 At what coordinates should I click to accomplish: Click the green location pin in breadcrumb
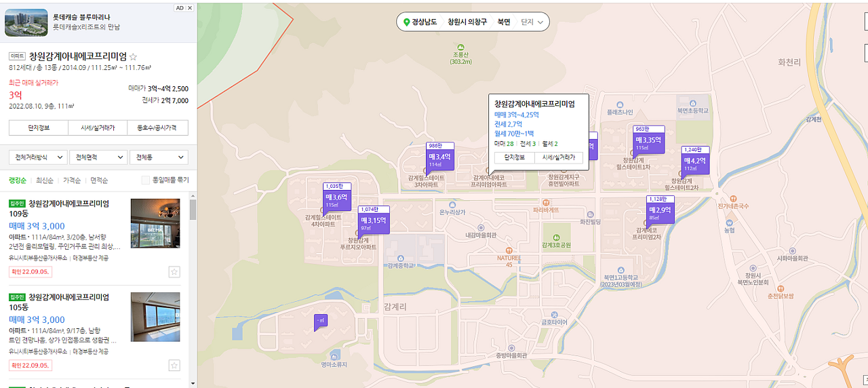407,22
